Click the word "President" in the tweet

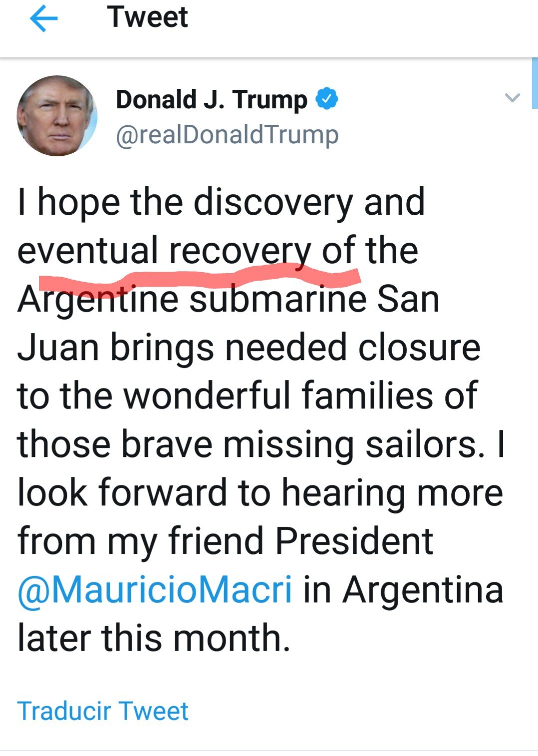tap(354, 541)
